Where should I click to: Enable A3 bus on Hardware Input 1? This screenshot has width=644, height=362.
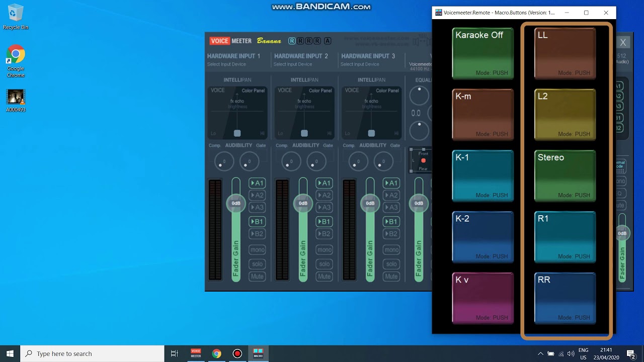[x=257, y=207]
